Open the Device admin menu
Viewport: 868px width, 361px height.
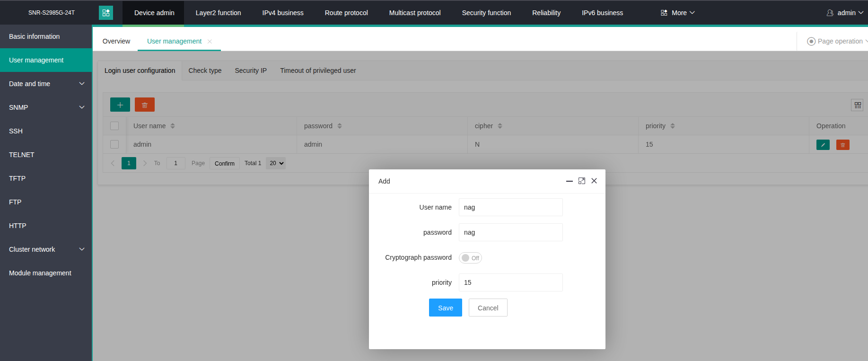[x=154, y=13]
